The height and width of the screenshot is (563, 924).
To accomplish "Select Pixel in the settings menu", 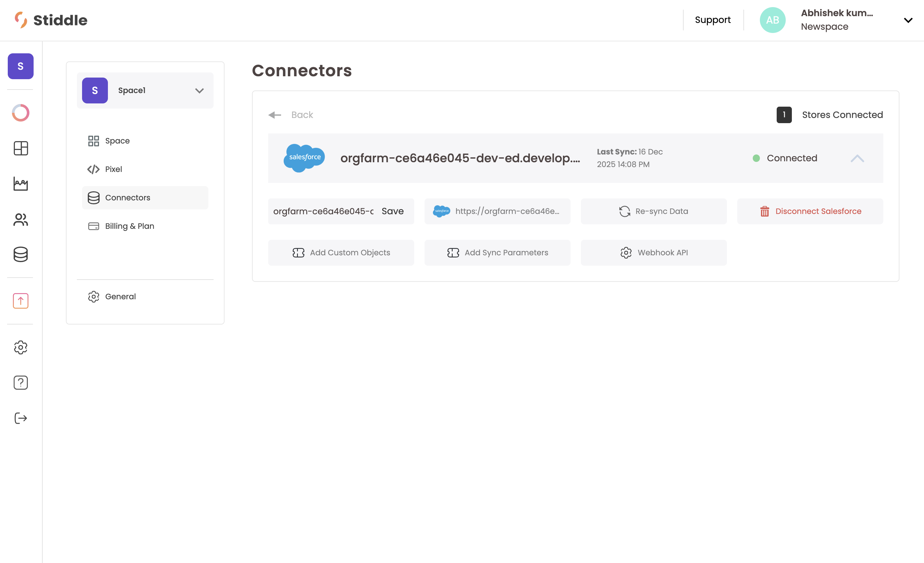I will (113, 169).
